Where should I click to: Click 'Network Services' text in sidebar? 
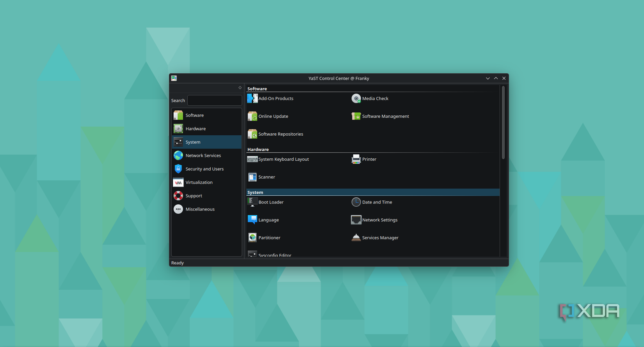pos(203,156)
